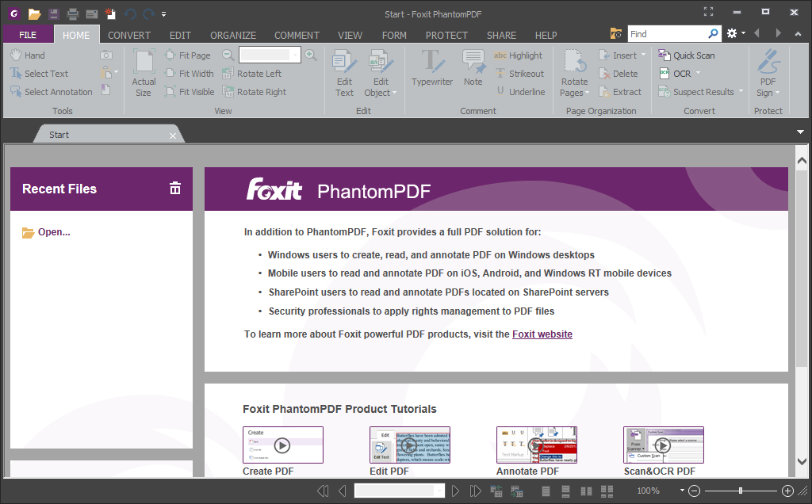Switch to the SHARE ribbon tab
The width and height of the screenshot is (812, 504).
tap(501, 35)
